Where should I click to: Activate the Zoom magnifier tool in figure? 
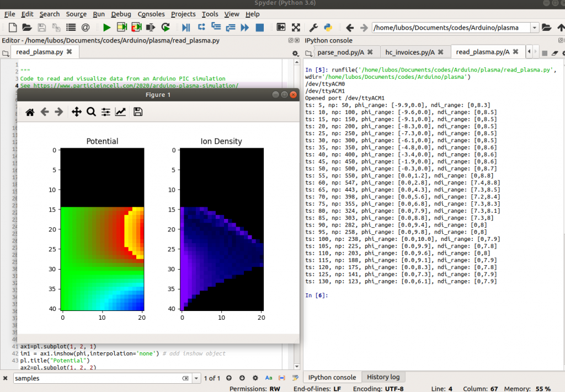tap(91, 112)
